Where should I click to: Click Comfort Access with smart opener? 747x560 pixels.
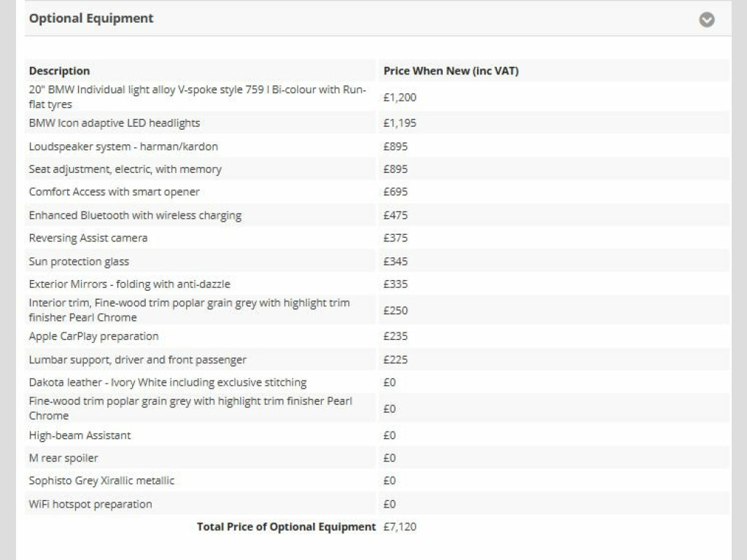114,192
